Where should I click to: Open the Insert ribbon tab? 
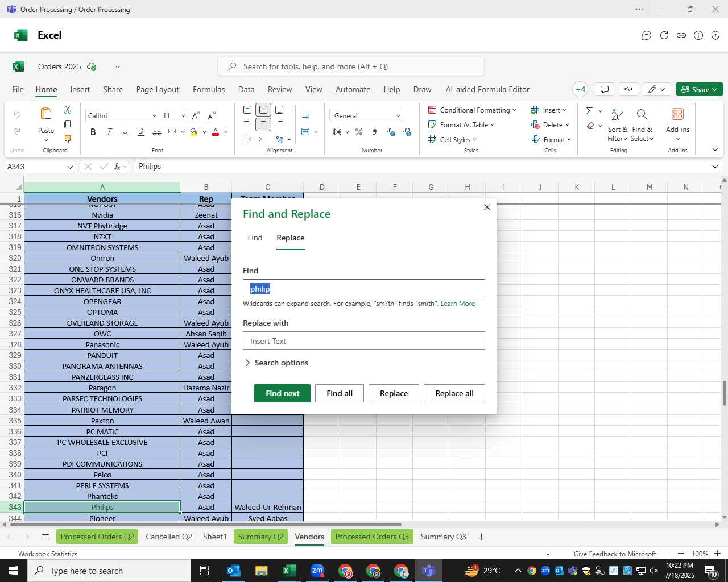(80, 89)
